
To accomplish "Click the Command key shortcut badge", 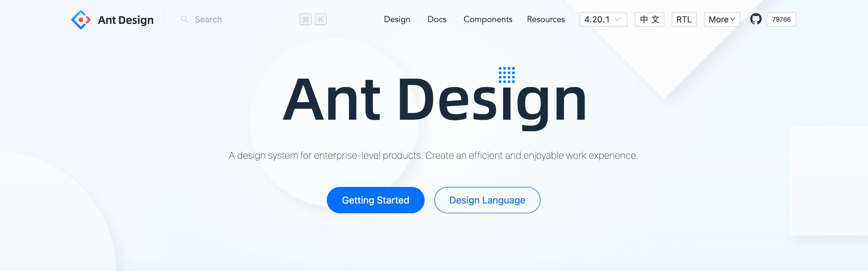I will tap(305, 20).
